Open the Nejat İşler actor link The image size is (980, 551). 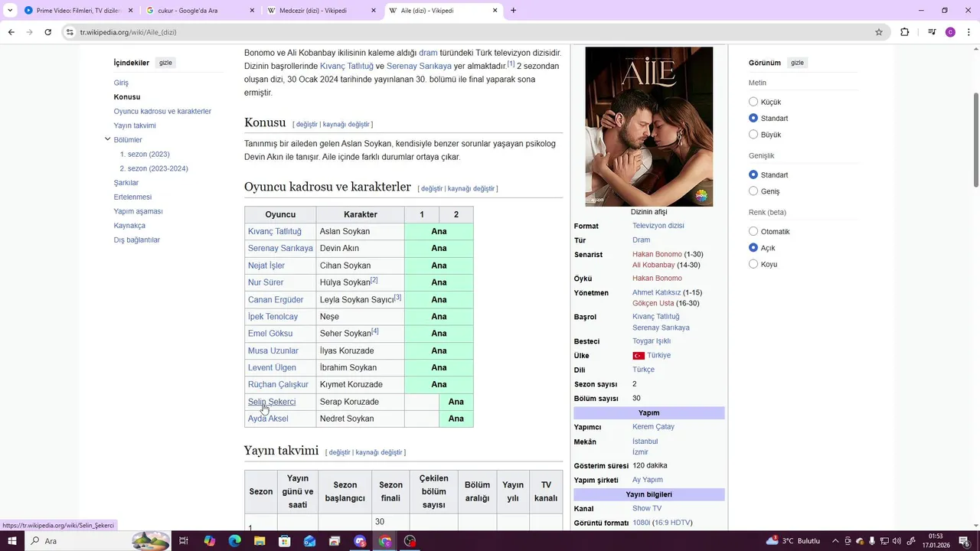pos(266,266)
